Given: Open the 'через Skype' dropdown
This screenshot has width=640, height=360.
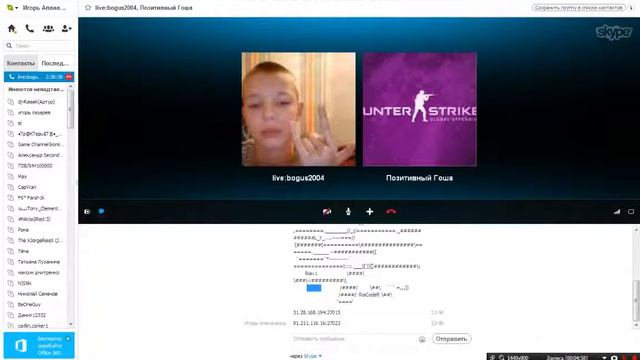Looking at the screenshot, I should click(306, 356).
